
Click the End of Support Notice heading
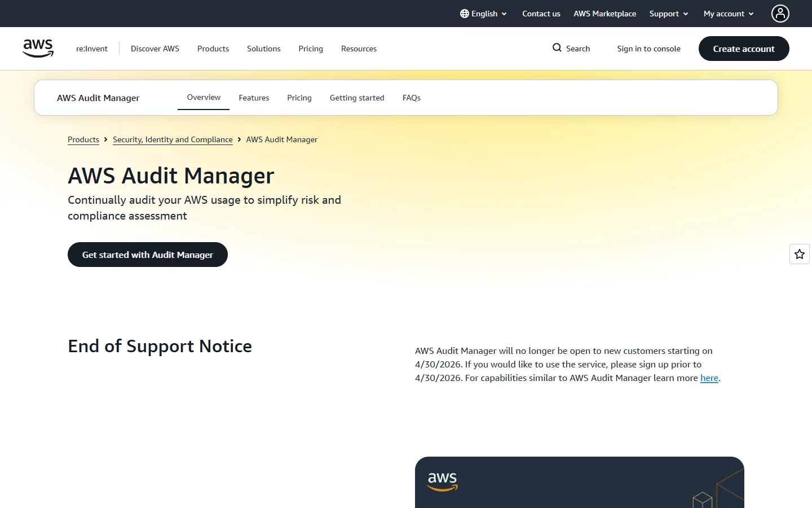[160, 346]
